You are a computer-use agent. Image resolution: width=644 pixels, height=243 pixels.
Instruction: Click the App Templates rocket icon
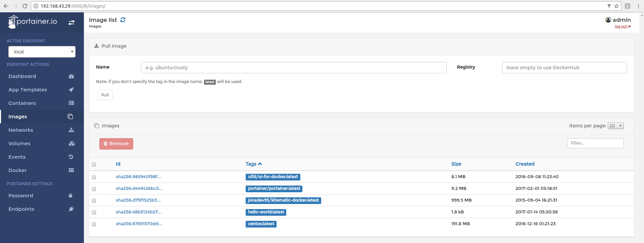click(71, 89)
